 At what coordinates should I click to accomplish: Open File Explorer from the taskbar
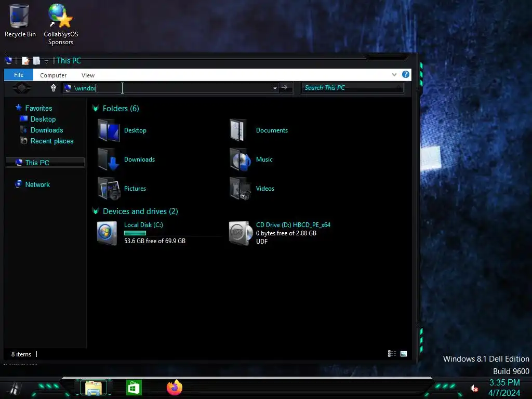(94, 388)
